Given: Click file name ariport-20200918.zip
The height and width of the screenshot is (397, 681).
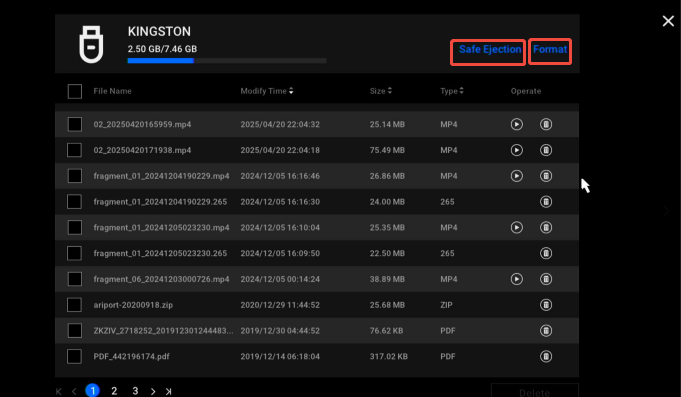Looking at the screenshot, I should click(x=133, y=305).
